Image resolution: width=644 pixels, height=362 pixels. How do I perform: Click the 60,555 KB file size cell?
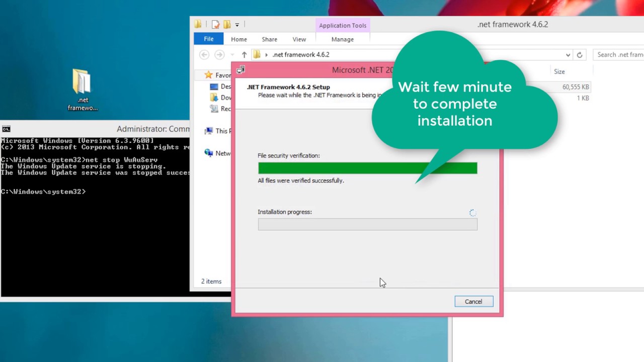[576, 87]
